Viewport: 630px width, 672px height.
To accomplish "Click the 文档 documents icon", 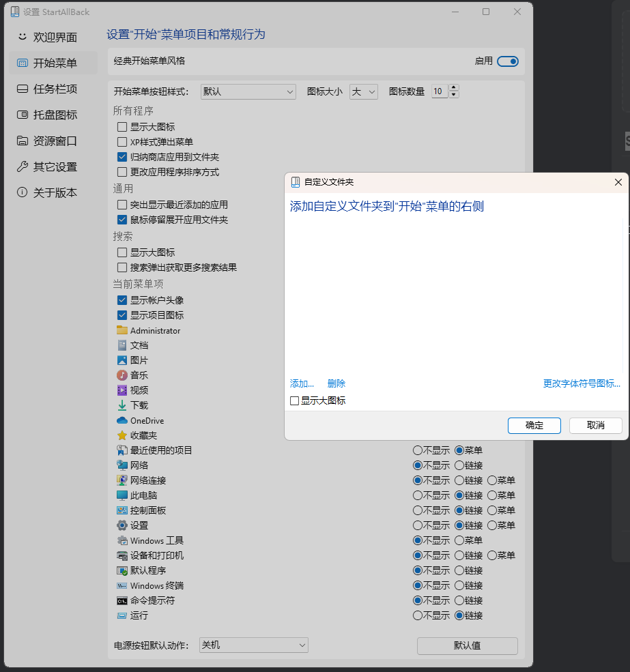I will pos(122,345).
